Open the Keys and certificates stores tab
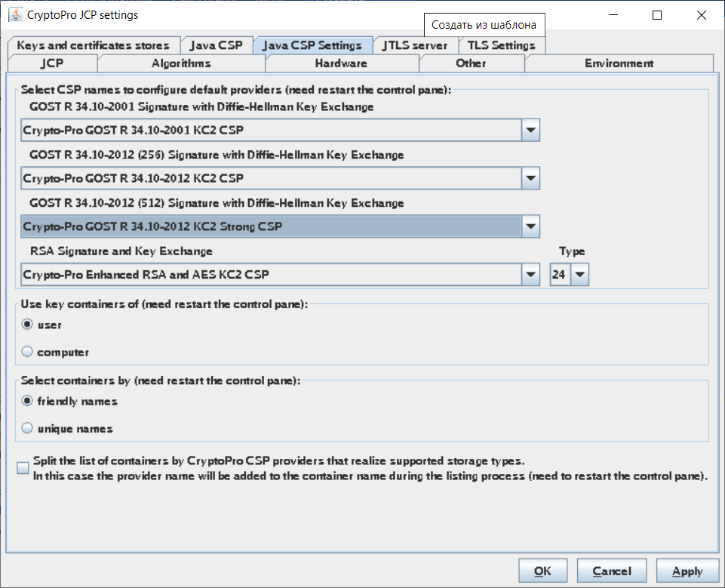This screenshot has width=725, height=588. (x=94, y=45)
